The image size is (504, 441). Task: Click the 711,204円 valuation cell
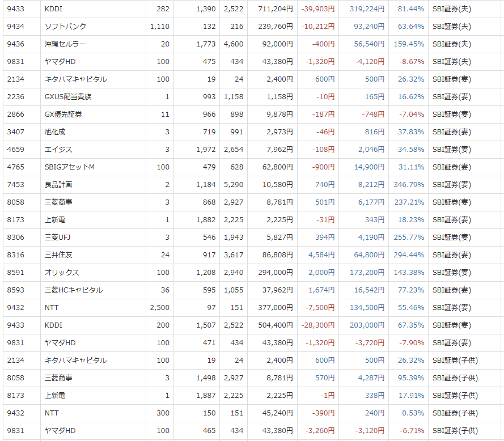point(276,9)
